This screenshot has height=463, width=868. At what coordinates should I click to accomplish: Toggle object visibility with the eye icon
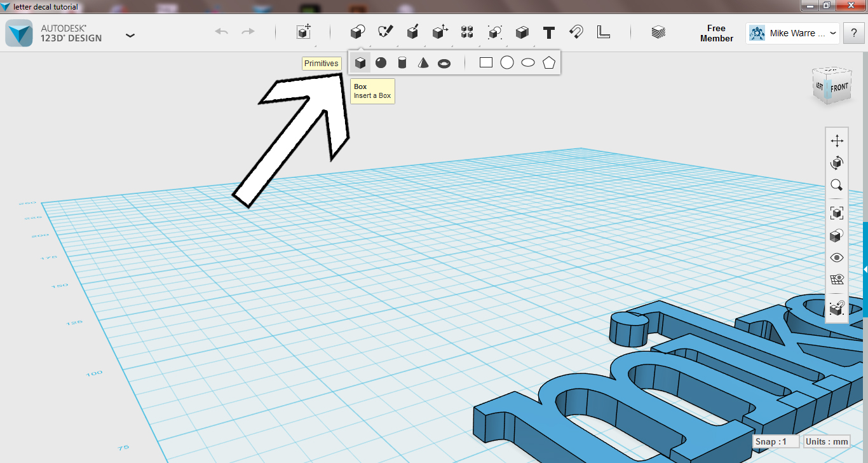(837, 258)
